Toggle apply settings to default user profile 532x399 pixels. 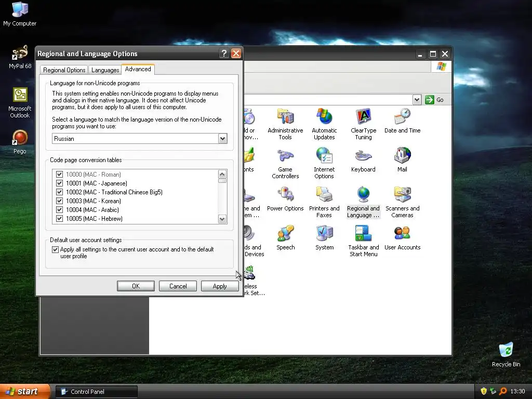click(x=55, y=249)
